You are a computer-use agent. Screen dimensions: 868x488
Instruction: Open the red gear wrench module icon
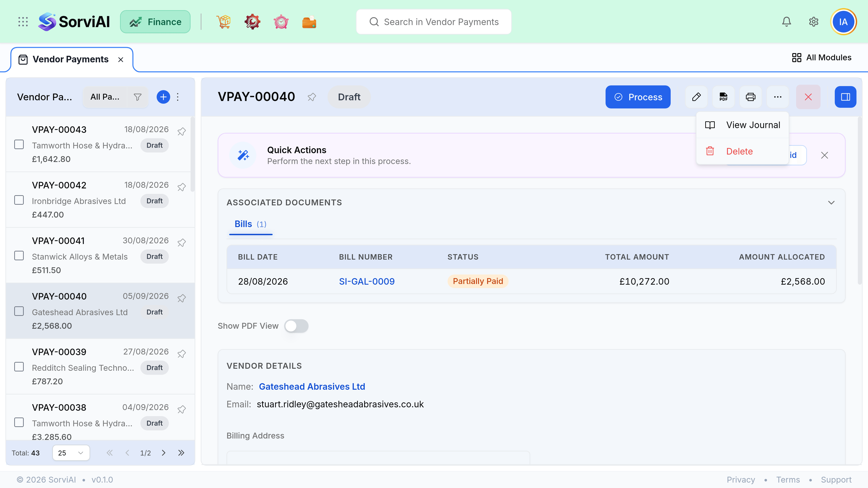point(252,22)
